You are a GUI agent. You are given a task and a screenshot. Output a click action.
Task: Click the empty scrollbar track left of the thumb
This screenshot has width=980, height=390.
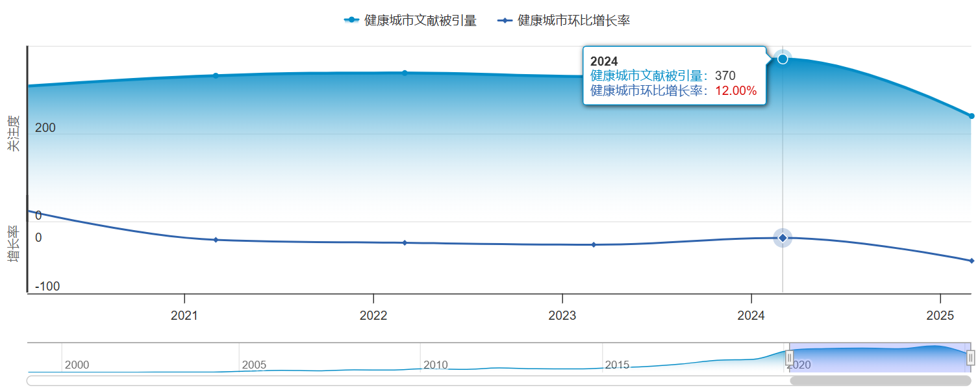[x=390, y=380]
